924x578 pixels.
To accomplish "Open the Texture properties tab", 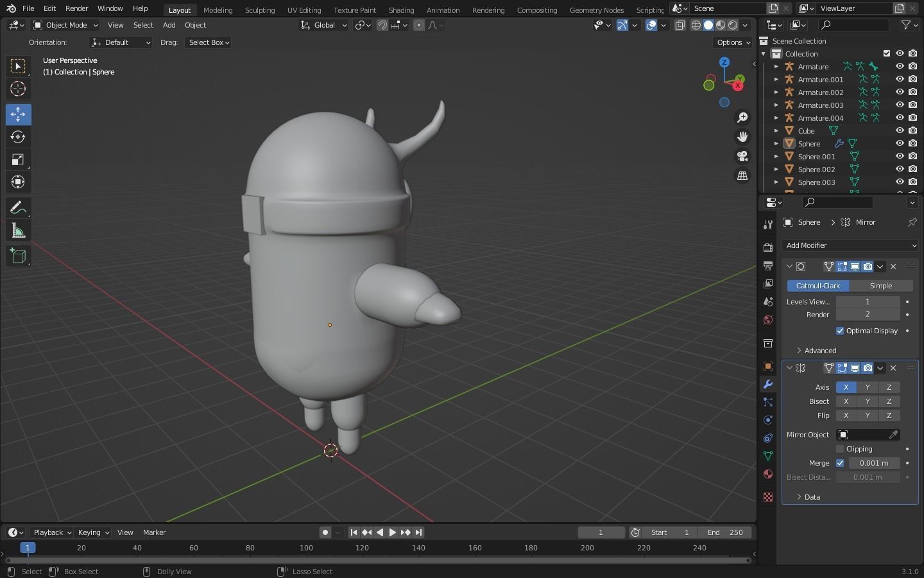I will point(767,497).
